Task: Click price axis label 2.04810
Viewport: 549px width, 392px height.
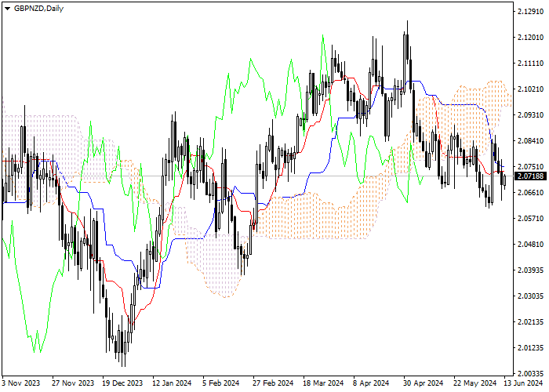Action: click(530, 245)
